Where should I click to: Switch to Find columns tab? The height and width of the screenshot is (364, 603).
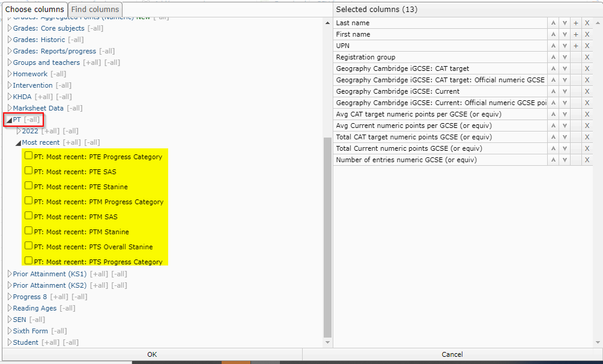point(95,9)
